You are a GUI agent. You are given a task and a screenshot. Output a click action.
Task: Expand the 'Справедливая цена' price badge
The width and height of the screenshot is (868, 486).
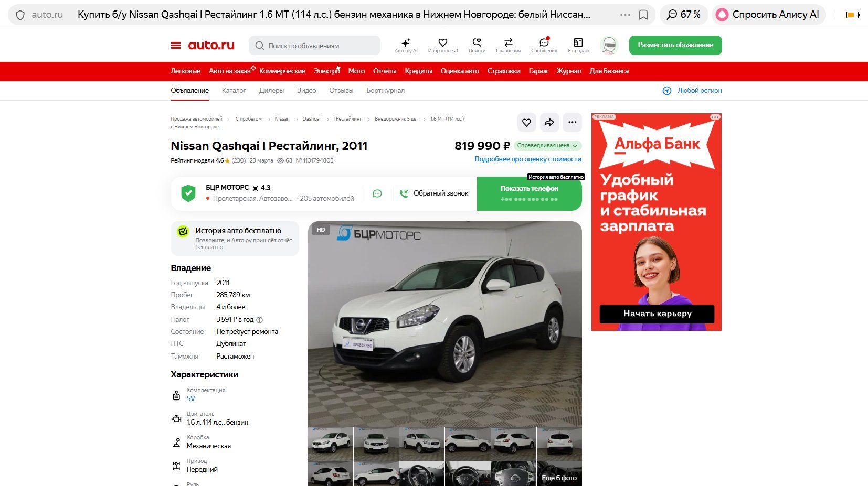(x=547, y=146)
